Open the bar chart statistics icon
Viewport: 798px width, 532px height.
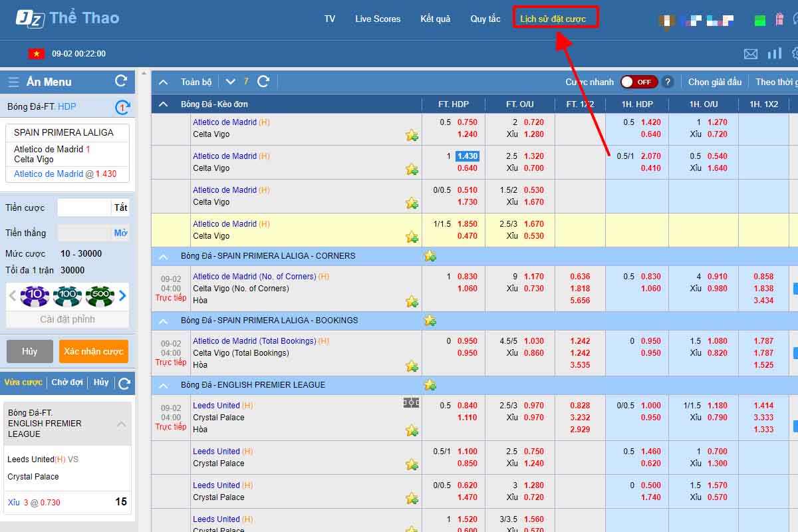[x=774, y=53]
